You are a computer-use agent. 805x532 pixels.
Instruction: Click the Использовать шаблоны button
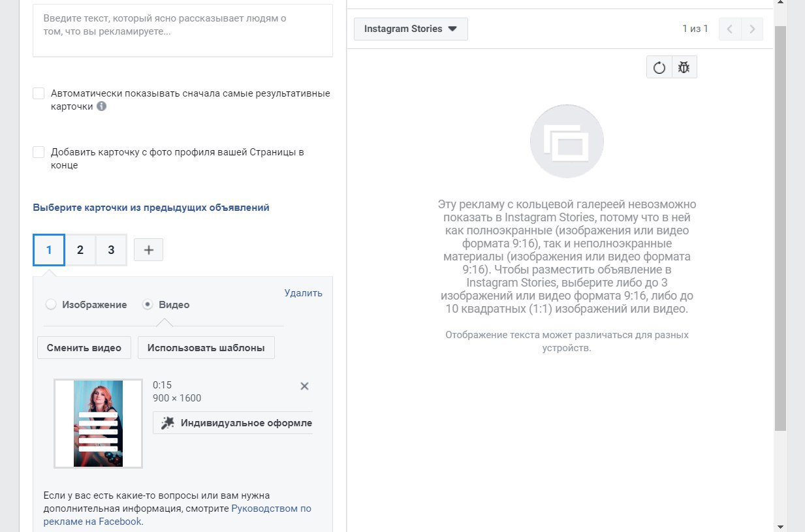206,348
